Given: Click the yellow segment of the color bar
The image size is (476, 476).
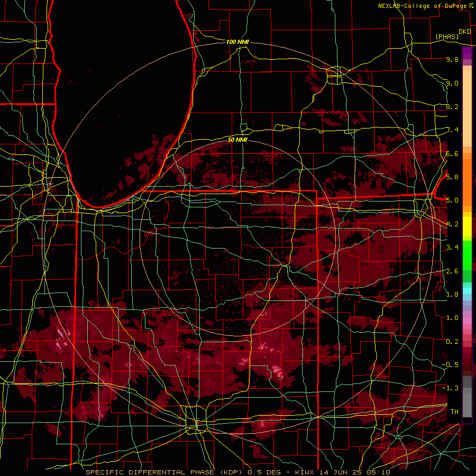Looking at the screenshot, I should [x=467, y=226].
